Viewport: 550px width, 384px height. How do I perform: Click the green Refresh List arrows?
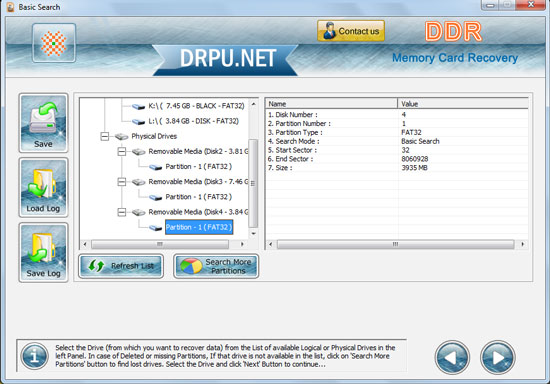pyautogui.click(x=96, y=266)
